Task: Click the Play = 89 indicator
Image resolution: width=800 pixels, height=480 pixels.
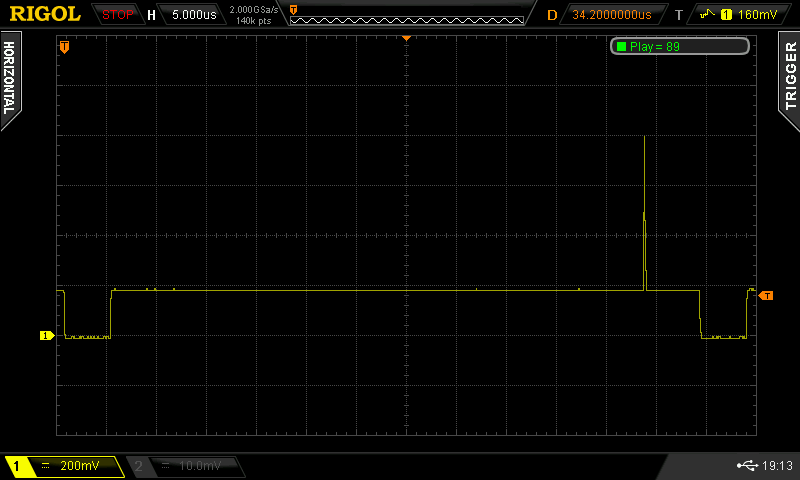Action: pos(679,47)
